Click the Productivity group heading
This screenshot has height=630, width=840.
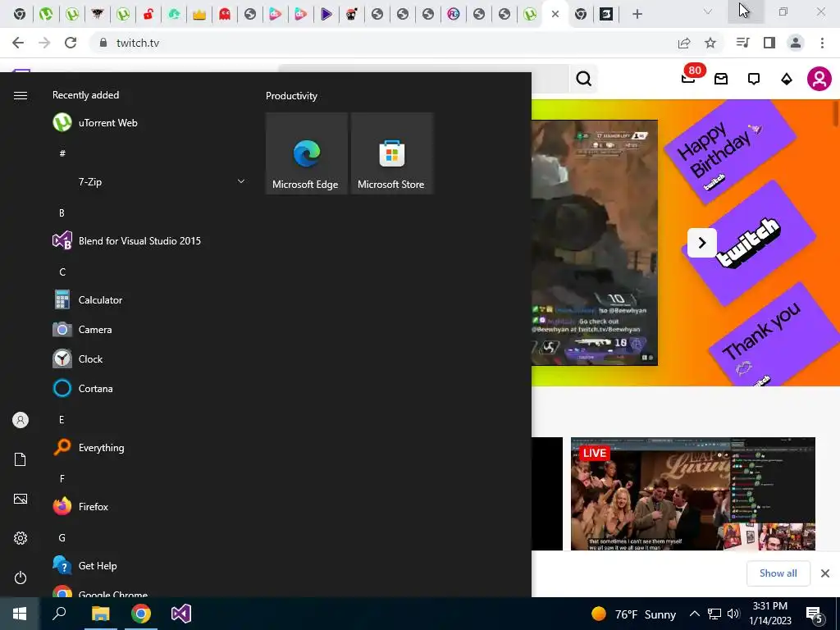point(291,96)
